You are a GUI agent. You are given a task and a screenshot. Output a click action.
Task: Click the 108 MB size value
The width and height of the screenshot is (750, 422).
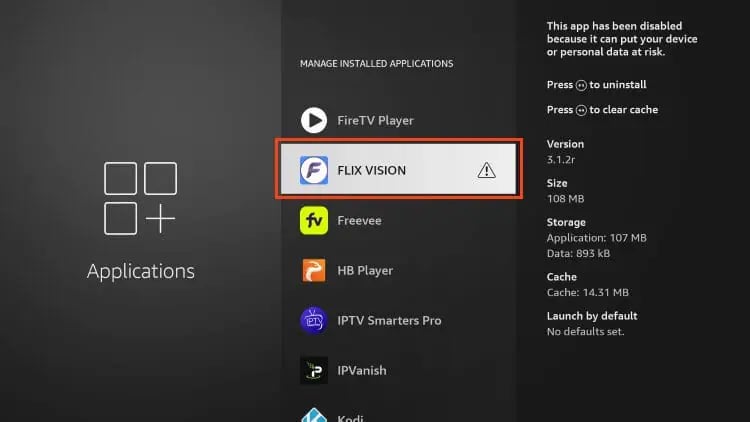pos(565,199)
